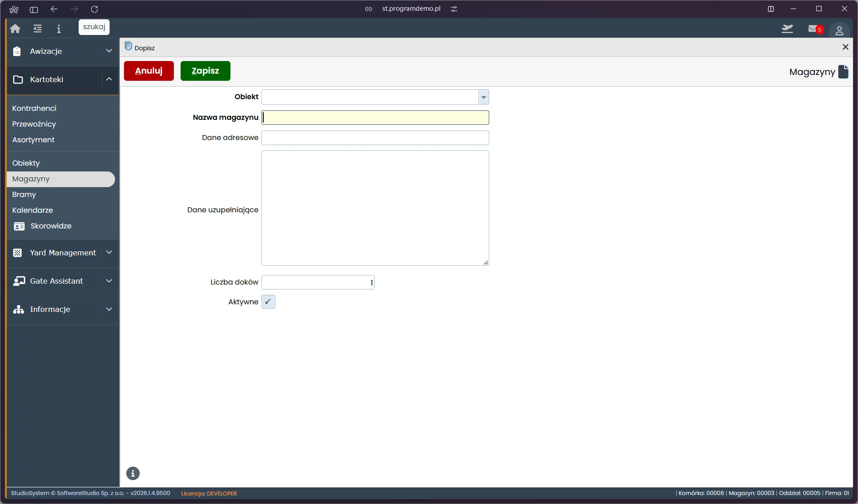Image resolution: width=858 pixels, height=504 pixels.
Task: Click the green Zapisz button
Action: (205, 71)
